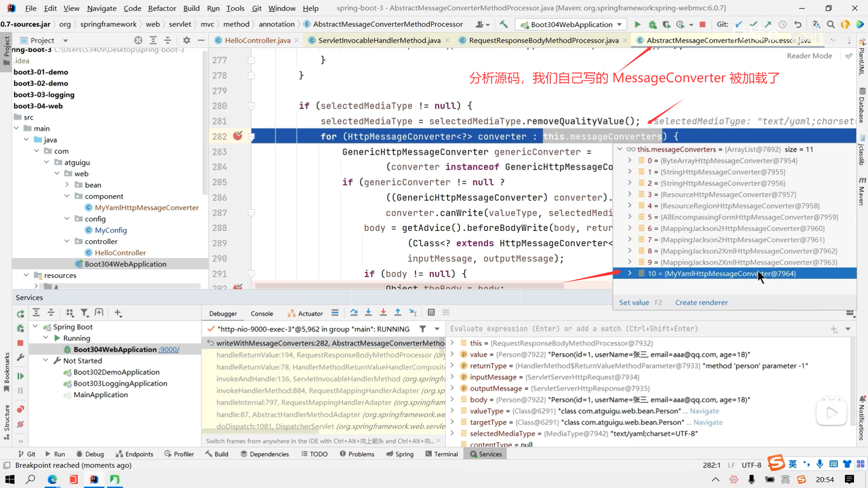Toggle the breakpoint on line 282
The height and width of the screenshot is (488, 868).
(x=238, y=136)
